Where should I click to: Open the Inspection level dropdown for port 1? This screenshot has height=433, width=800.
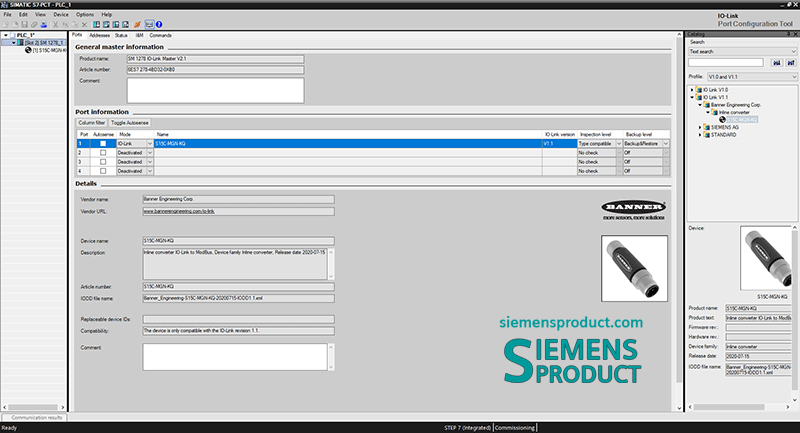(619, 144)
